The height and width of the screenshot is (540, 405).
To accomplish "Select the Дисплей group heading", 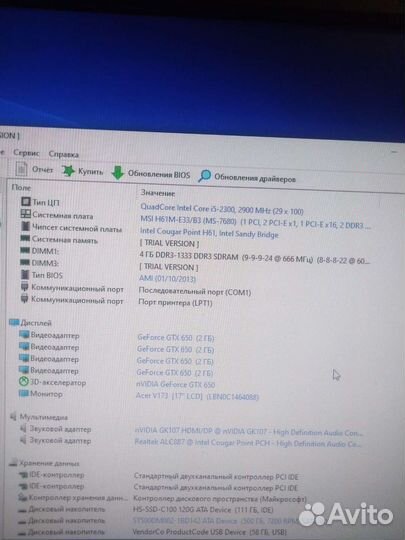I will point(36,323).
